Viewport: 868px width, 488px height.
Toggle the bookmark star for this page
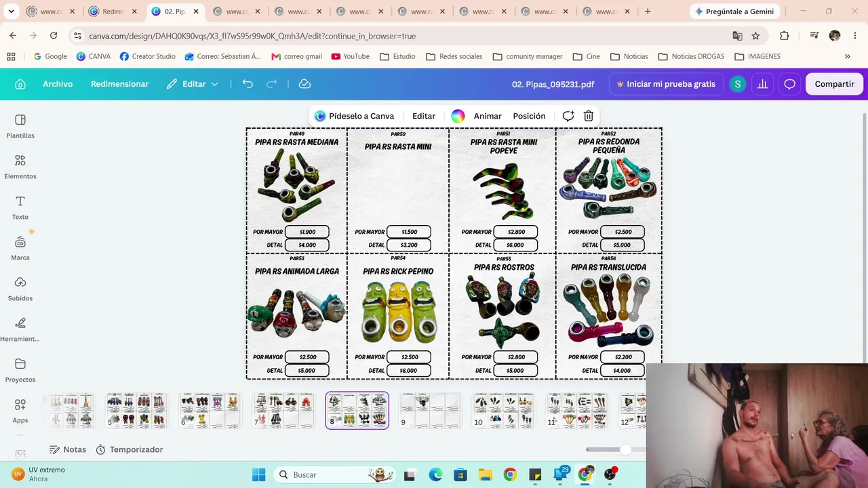tap(755, 36)
